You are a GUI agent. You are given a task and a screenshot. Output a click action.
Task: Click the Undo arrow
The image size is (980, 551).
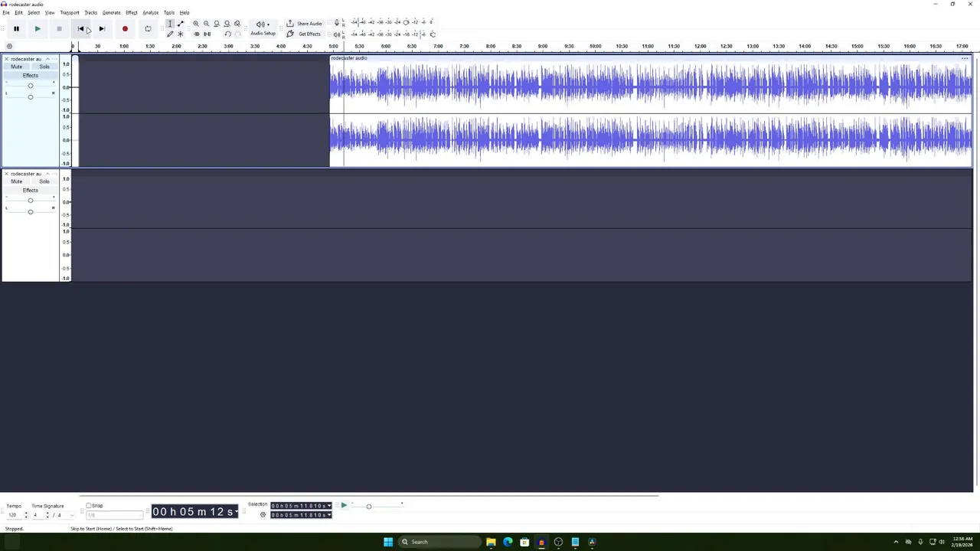click(227, 34)
